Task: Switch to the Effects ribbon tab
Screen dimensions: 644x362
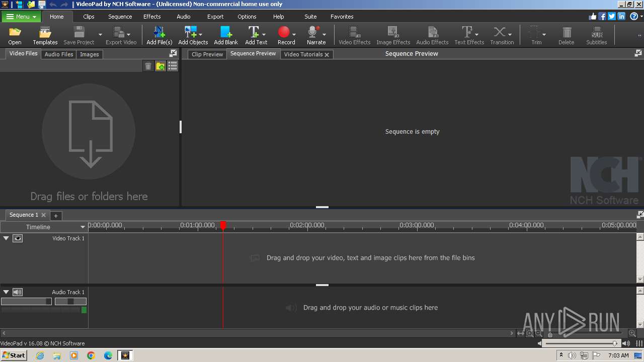Action: (152, 17)
